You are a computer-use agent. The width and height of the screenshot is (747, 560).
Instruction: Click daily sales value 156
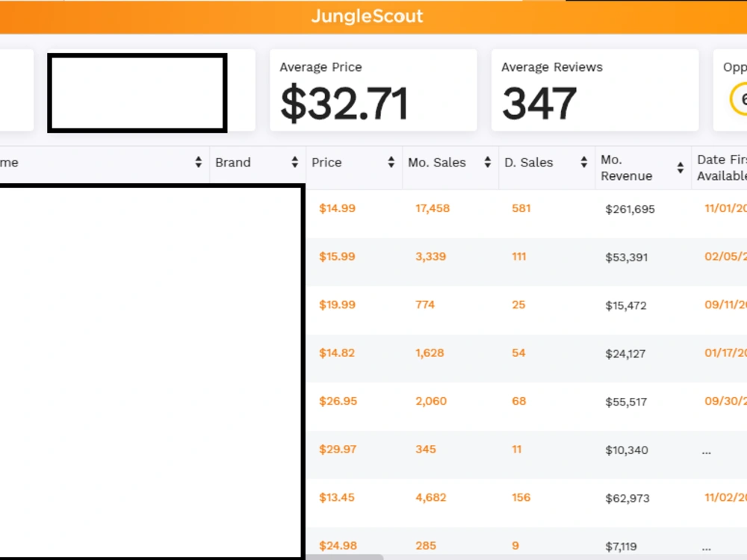click(521, 497)
